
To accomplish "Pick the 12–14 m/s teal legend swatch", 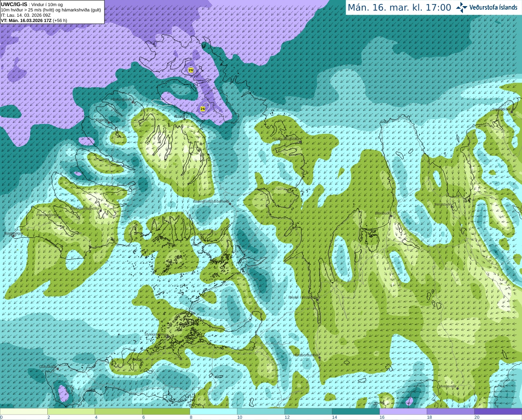I will pos(308,411).
